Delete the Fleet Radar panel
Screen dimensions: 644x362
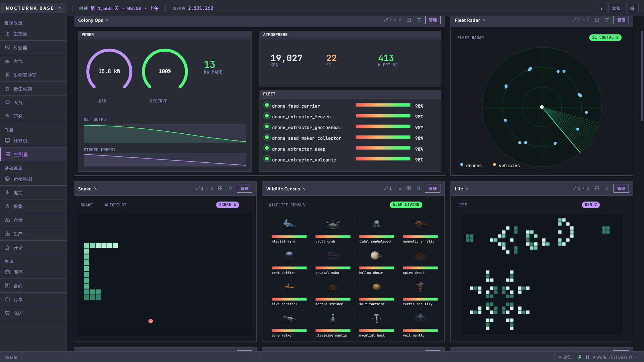[x=607, y=20]
